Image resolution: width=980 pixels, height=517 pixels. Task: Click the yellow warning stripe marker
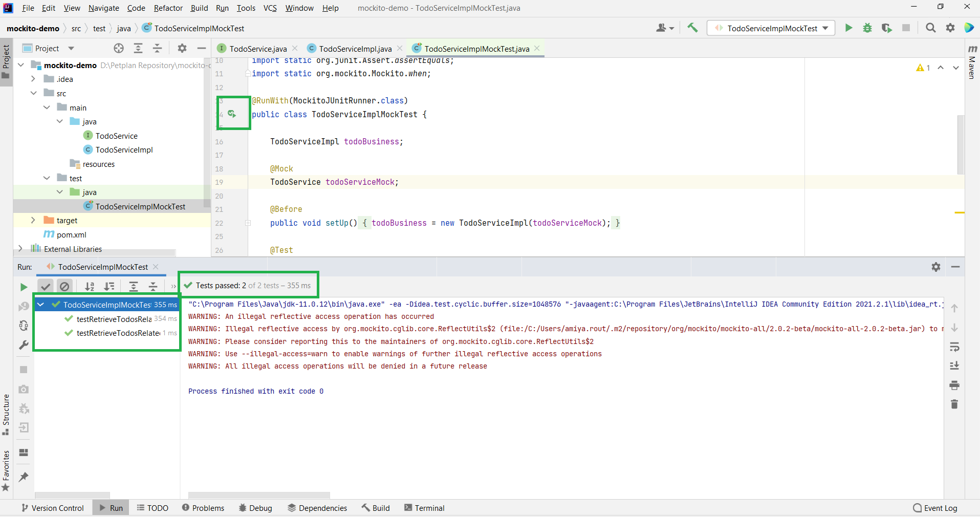tap(959, 212)
